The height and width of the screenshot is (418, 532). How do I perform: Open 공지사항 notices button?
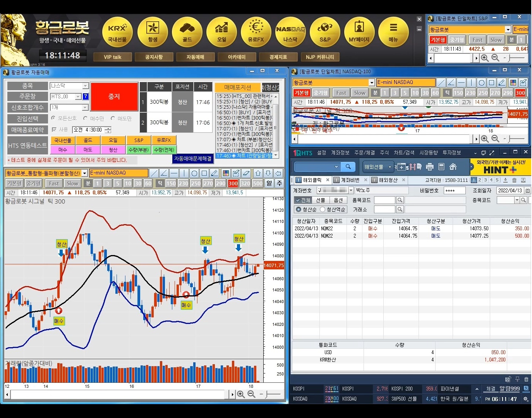pyautogui.click(x=154, y=57)
